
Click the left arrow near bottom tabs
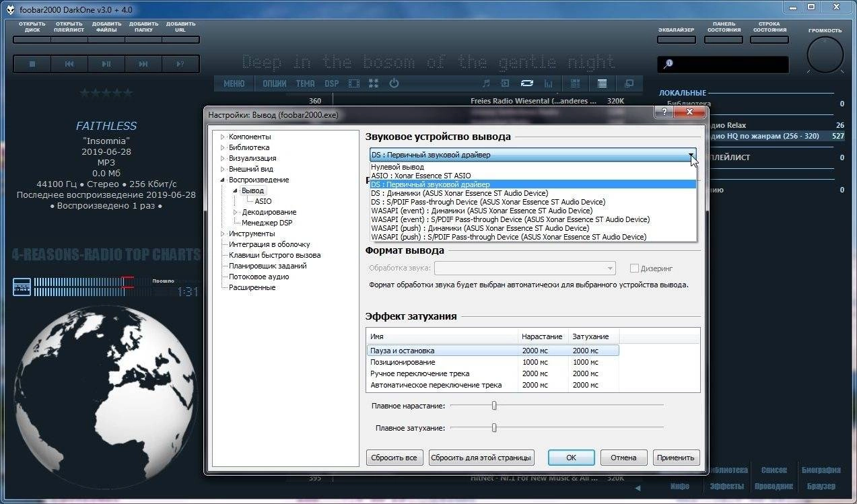[638, 488]
